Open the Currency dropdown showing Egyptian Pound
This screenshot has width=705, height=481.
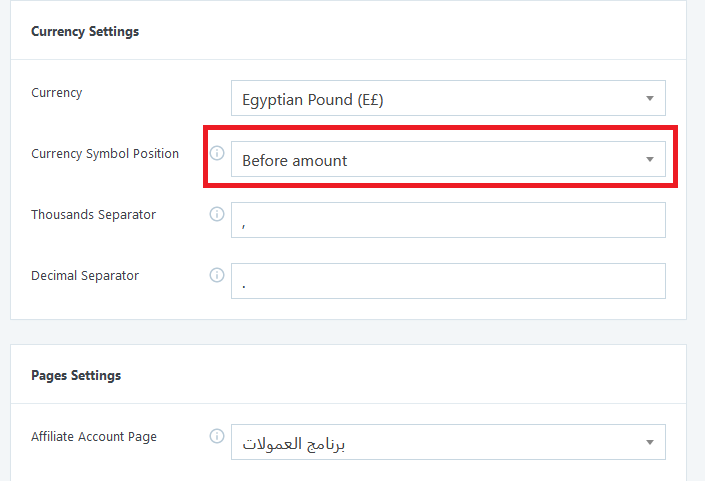point(448,98)
